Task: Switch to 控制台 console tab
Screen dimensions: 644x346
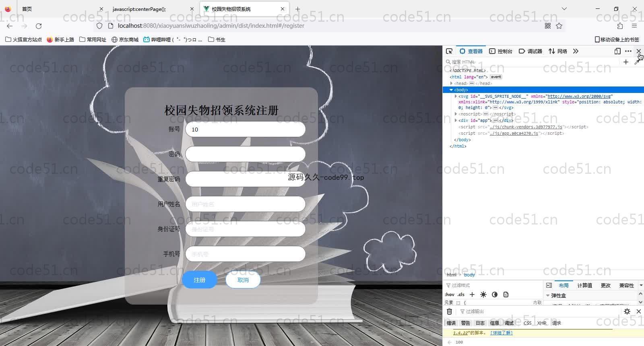Action: pos(501,51)
